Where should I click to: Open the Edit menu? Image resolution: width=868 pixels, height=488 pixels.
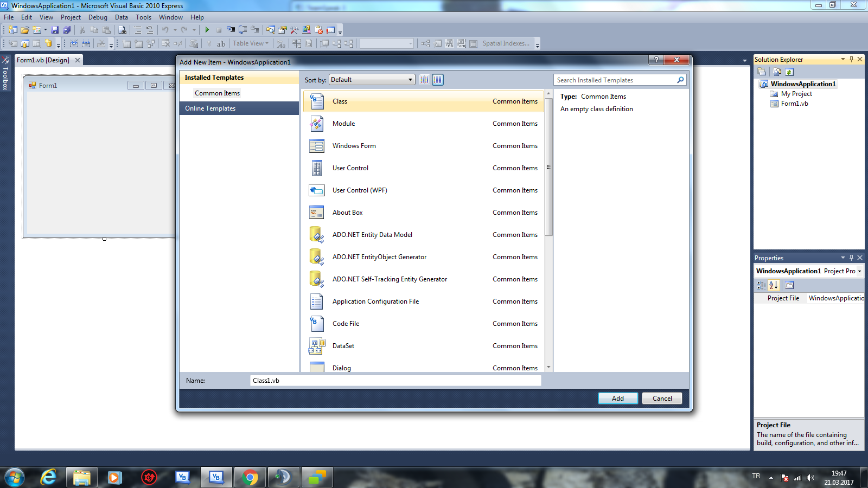[27, 17]
